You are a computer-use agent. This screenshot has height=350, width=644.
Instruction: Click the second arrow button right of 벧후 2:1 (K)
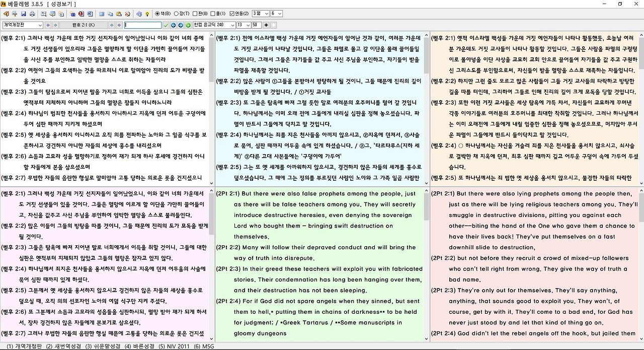(119, 25)
